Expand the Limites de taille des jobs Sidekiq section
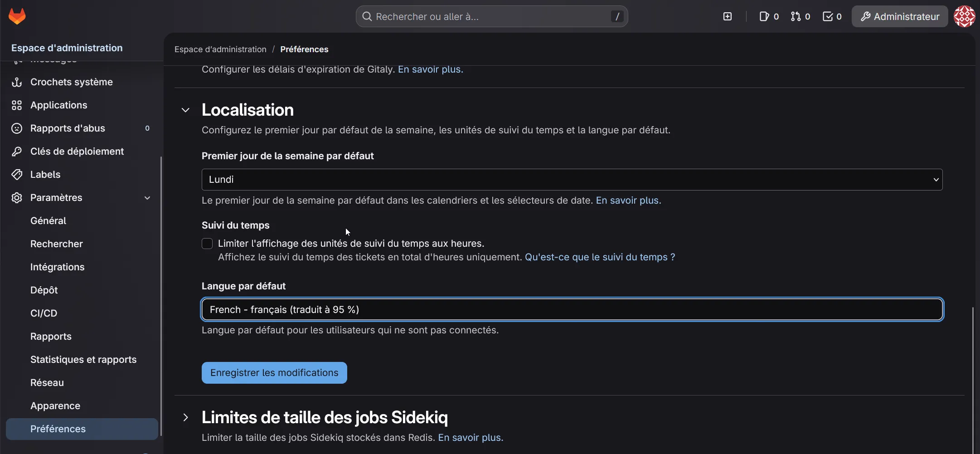Viewport: 980px width, 454px height. coord(185,417)
